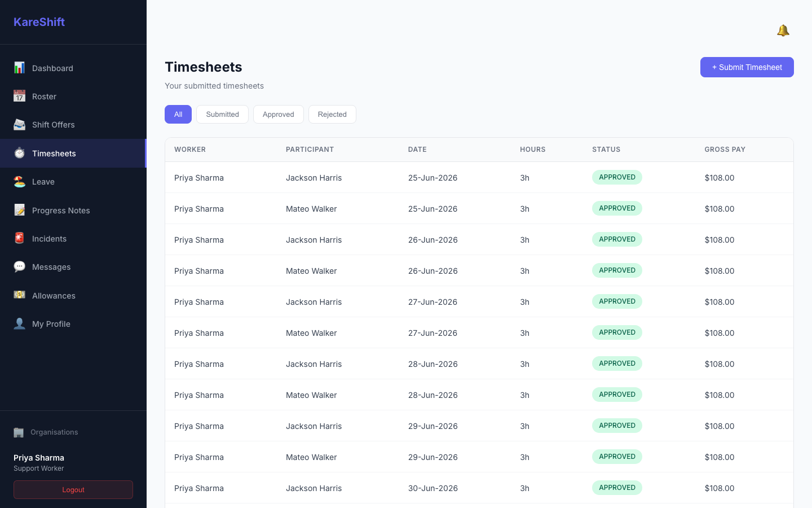Select Jackson Harris on 26-Jun-2026 row
Image resolution: width=812 pixels, height=508 pixels.
pyautogui.click(x=479, y=239)
